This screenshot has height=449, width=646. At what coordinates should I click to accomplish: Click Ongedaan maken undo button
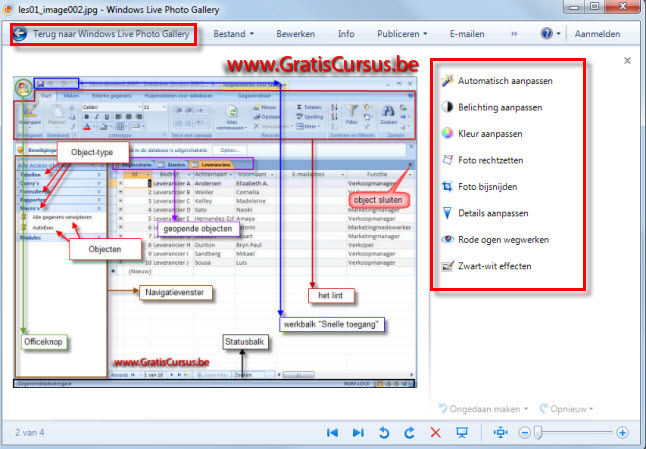tap(479, 409)
